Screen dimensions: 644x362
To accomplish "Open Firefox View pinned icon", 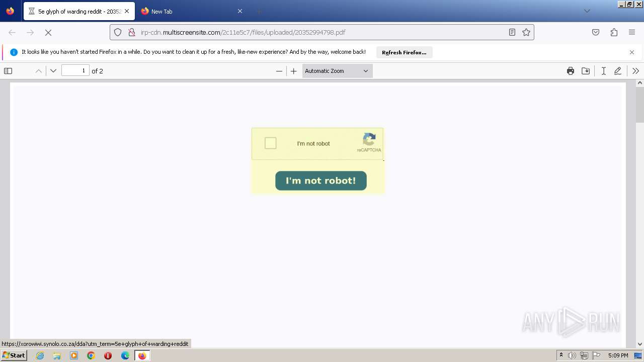I will coord(10,11).
